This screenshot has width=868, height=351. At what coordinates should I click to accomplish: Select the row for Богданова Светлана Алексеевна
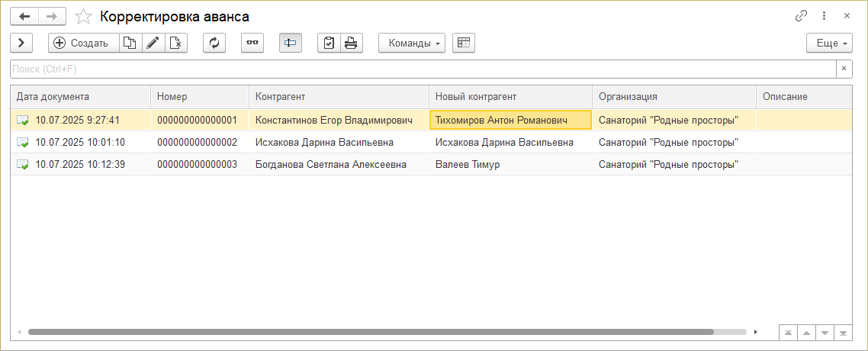(330, 164)
